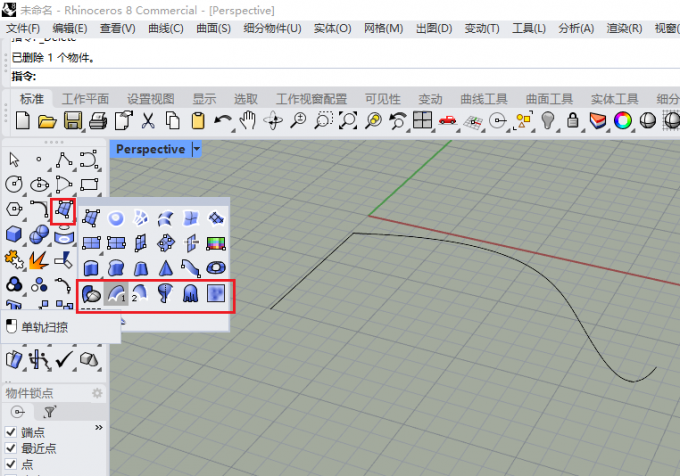Expand the osnap list double-chevron
This screenshot has height=476, width=680.
pyautogui.click(x=99, y=427)
